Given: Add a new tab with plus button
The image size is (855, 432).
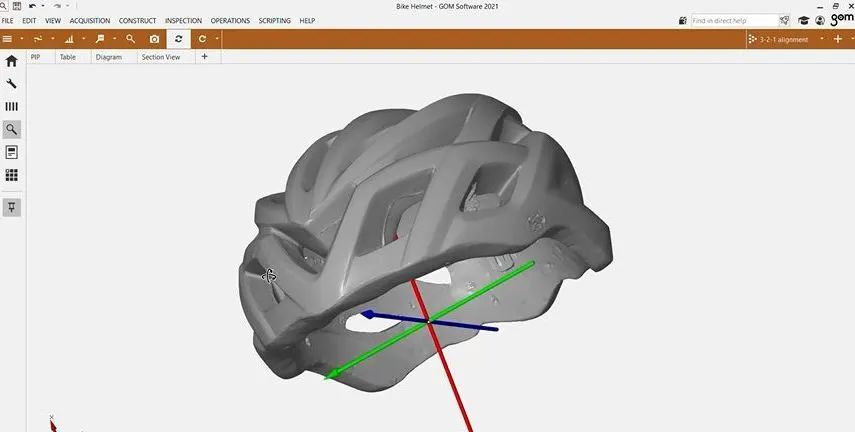Looking at the screenshot, I should (204, 57).
